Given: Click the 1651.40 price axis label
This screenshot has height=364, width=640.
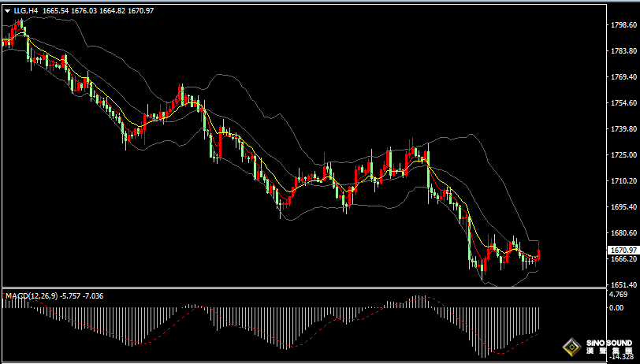Looking at the screenshot, I should 622,284.
